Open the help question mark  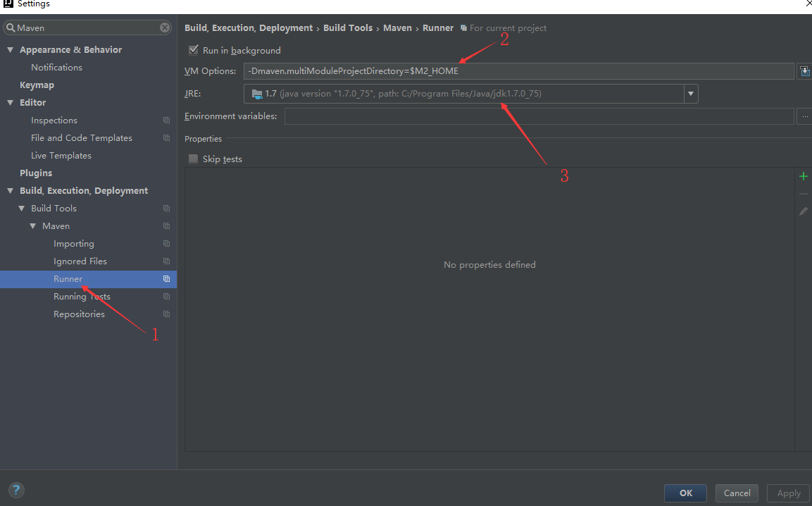pos(16,490)
